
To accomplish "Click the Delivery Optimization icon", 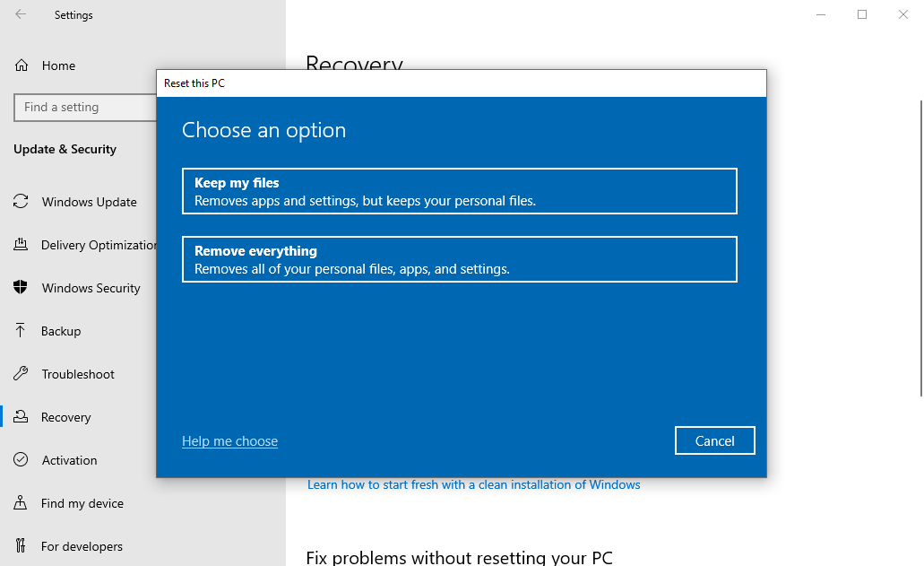I will click(x=21, y=245).
